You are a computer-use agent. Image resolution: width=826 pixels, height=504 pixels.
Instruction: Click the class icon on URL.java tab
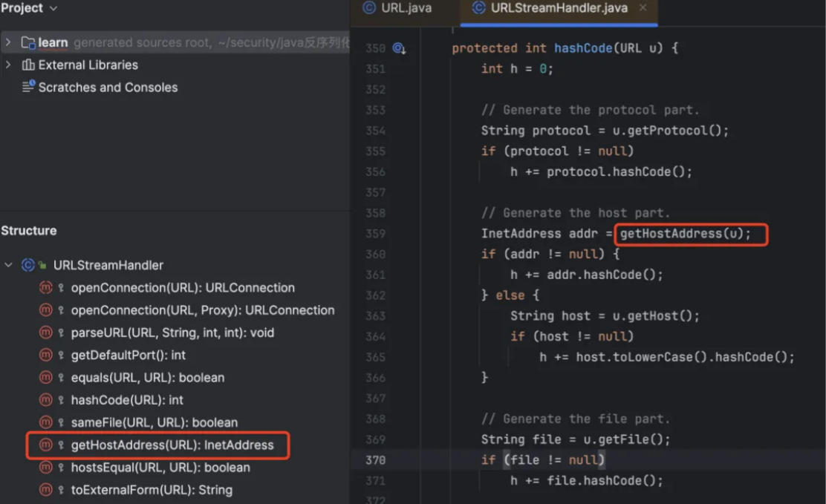[369, 7]
